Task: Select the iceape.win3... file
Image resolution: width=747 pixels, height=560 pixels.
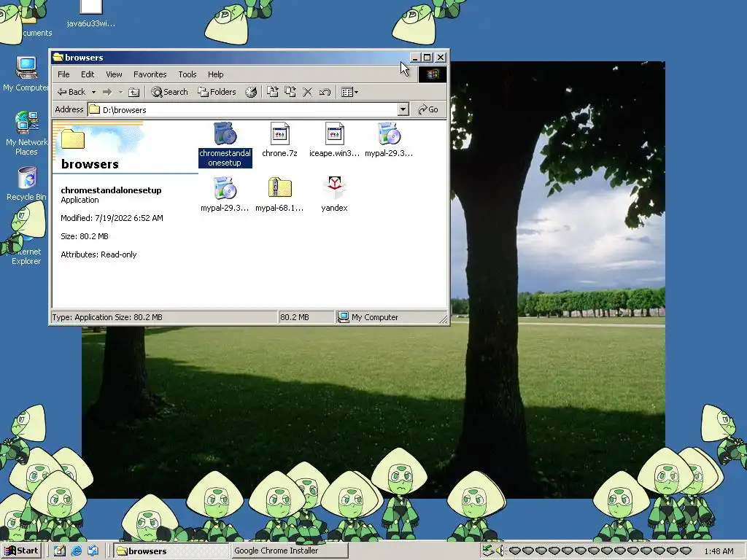Action: pyautogui.click(x=334, y=140)
